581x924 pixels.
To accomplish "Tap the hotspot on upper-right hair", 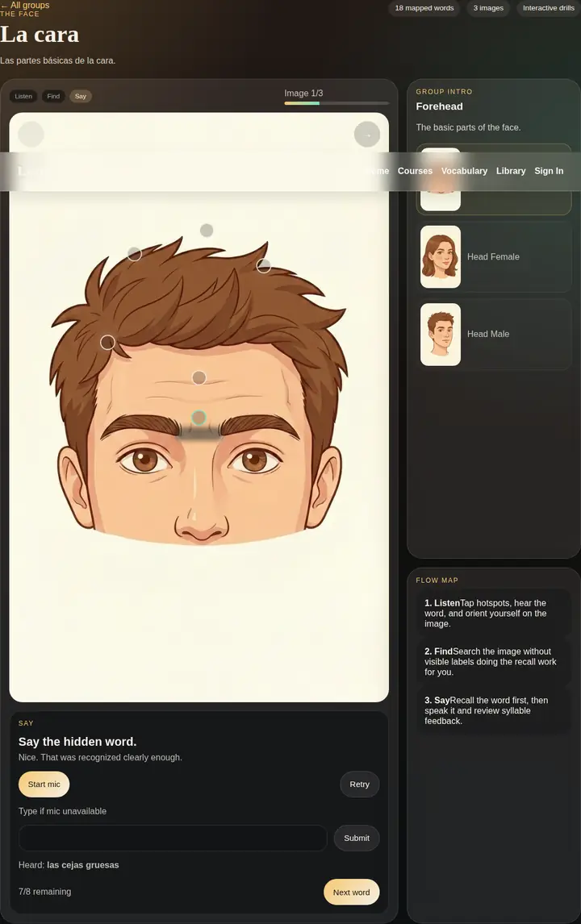I will click(264, 265).
